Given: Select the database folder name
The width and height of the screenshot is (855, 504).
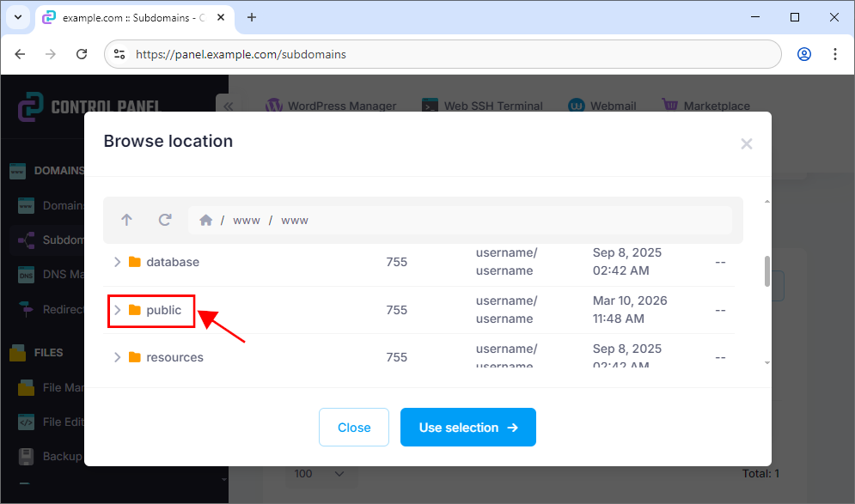Looking at the screenshot, I should pos(173,262).
